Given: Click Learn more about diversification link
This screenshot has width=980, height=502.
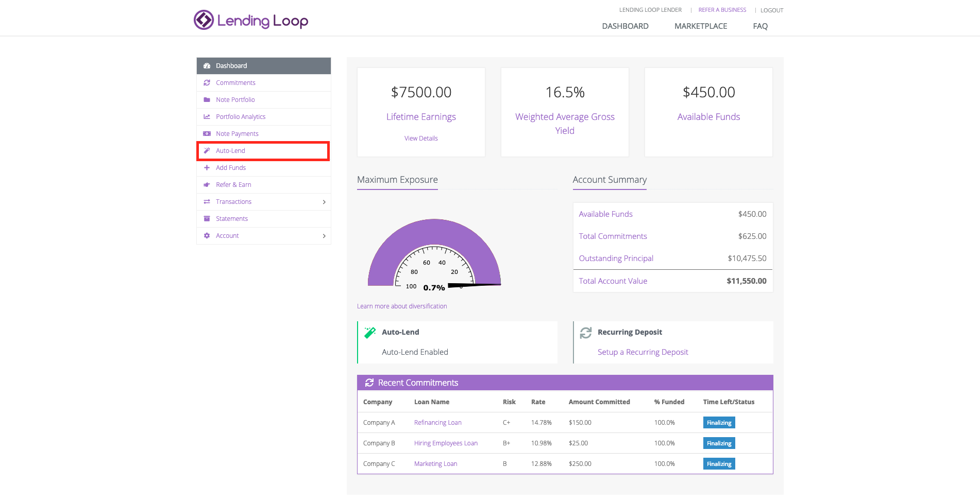Looking at the screenshot, I should pos(402,306).
